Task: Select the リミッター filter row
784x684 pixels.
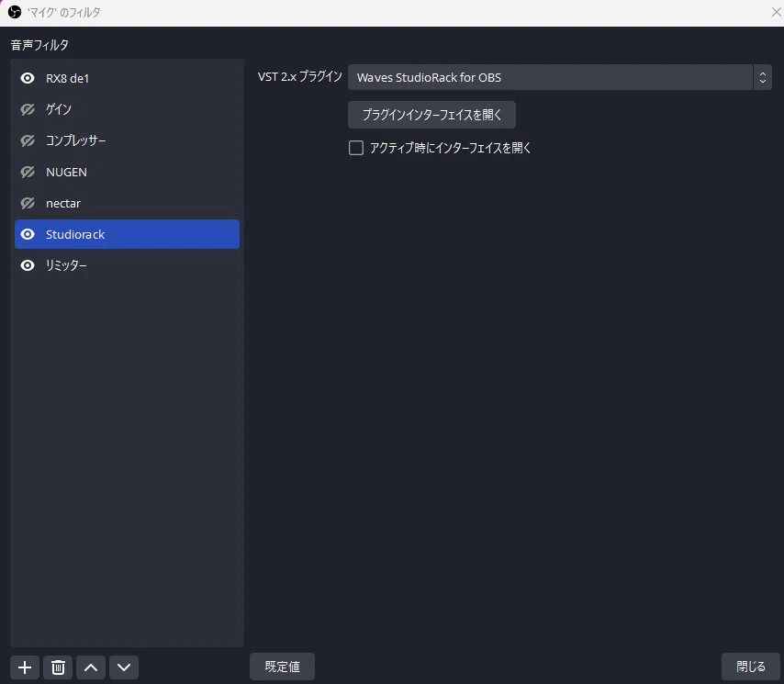Action: click(127, 265)
